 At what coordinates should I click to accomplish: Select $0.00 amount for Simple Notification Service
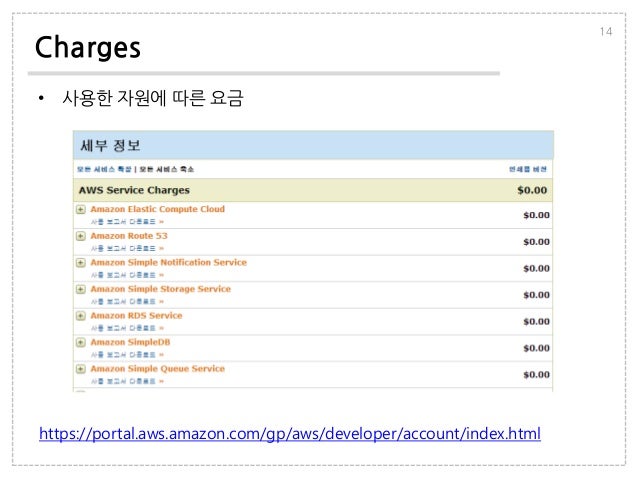536,269
